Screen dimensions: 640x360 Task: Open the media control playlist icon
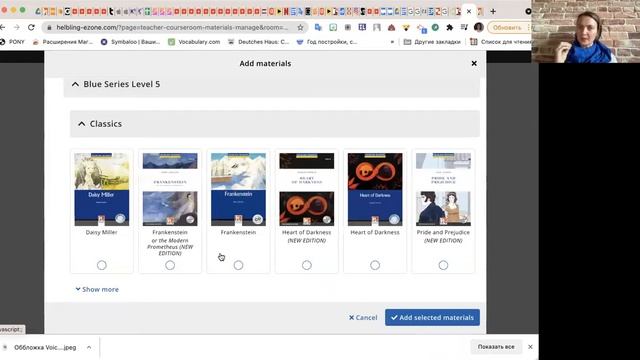click(464, 27)
